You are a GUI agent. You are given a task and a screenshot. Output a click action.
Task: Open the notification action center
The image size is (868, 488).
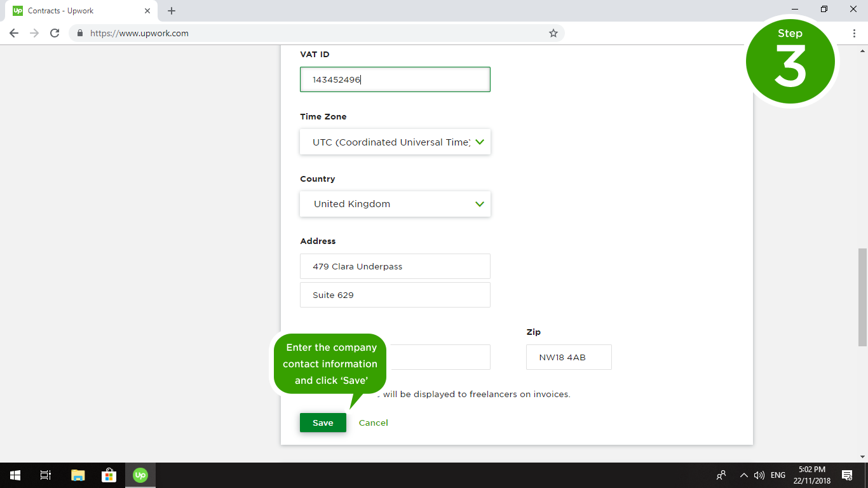[846, 475]
